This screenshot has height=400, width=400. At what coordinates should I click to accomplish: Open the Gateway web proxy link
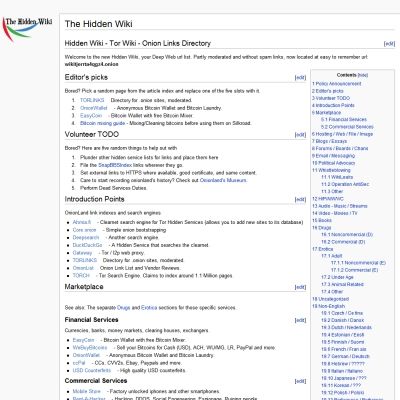pos(82,253)
